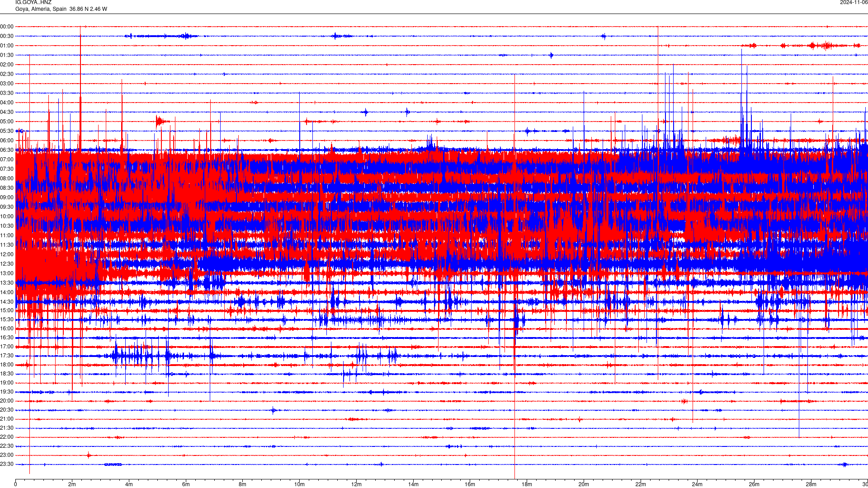Select the 06:00 time row label

[x=7, y=141]
